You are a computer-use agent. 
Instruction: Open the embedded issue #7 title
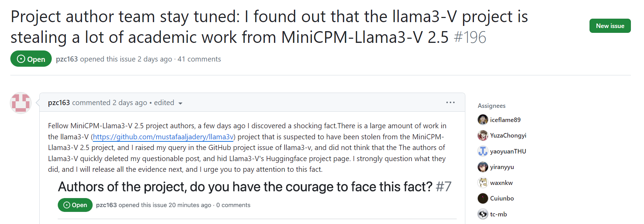[x=245, y=187]
